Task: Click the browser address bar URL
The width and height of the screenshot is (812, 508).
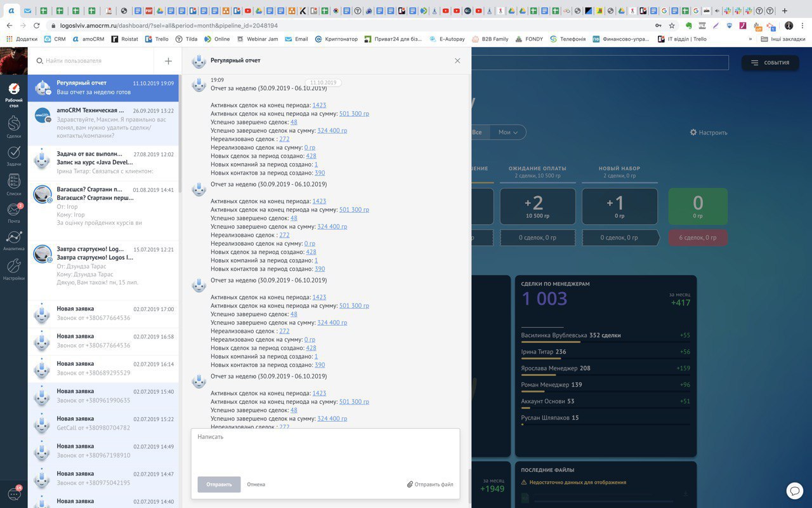Action: pos(169,25)
